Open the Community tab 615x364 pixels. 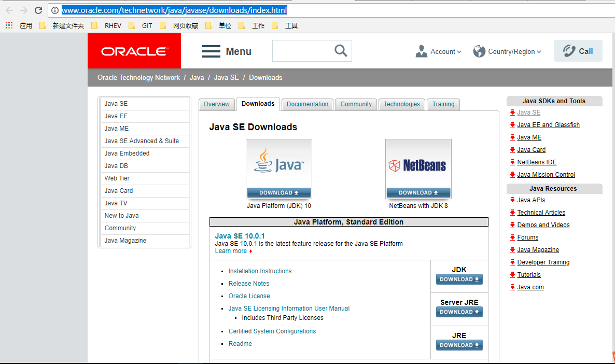[x=356, y=104]
